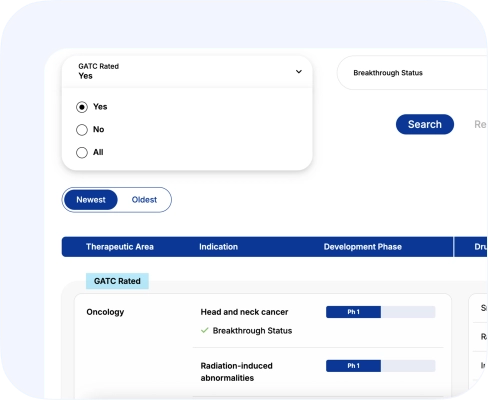The image size is (488, 400).
Task: Switch sorting to Oldest
Action: click(x=144, y=200)
